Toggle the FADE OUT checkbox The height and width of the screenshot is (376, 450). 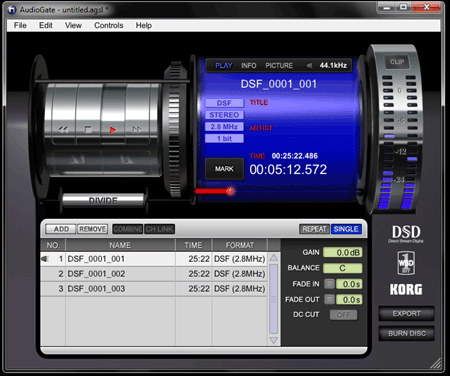point(329,299)
